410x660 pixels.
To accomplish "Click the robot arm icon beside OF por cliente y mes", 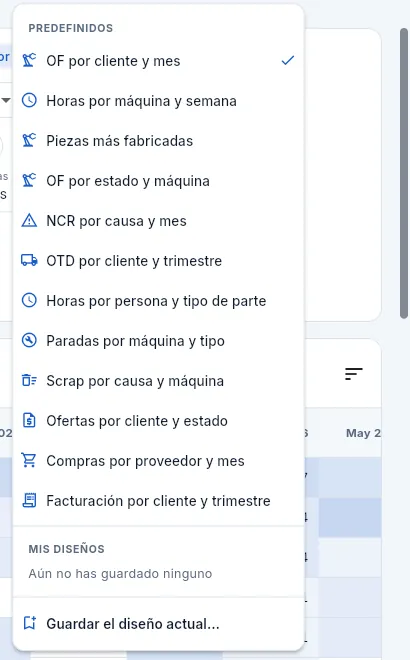I will [x=29, y=61].
